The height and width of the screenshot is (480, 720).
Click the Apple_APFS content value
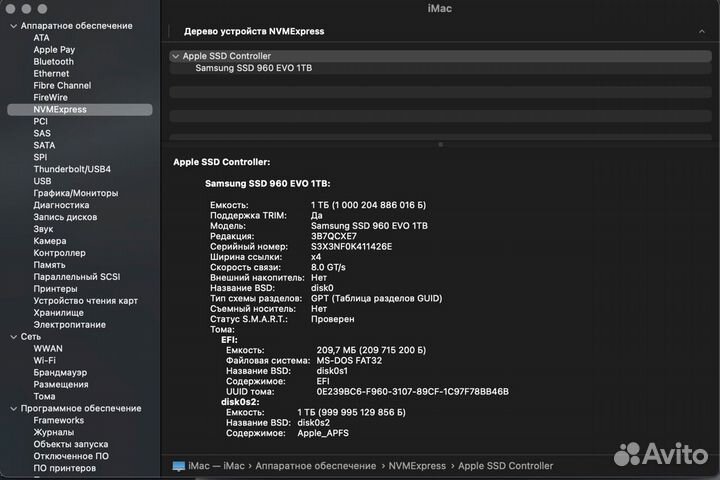323,433
